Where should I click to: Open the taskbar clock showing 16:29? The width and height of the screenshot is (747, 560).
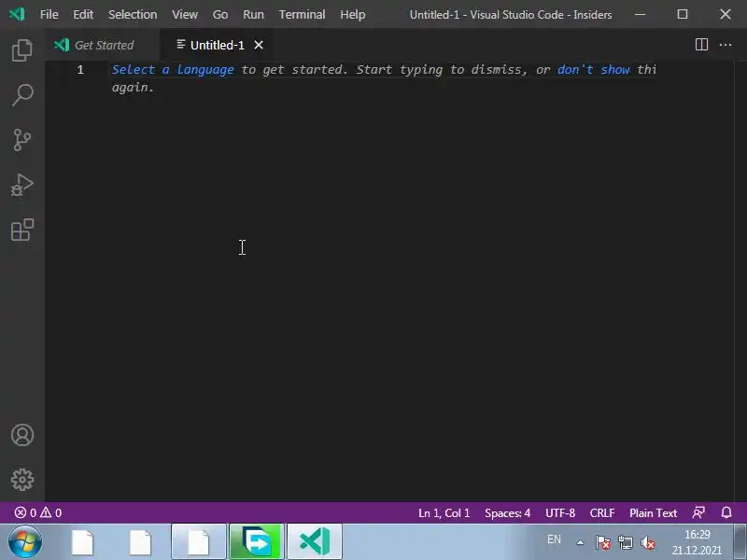pos(697,542)
